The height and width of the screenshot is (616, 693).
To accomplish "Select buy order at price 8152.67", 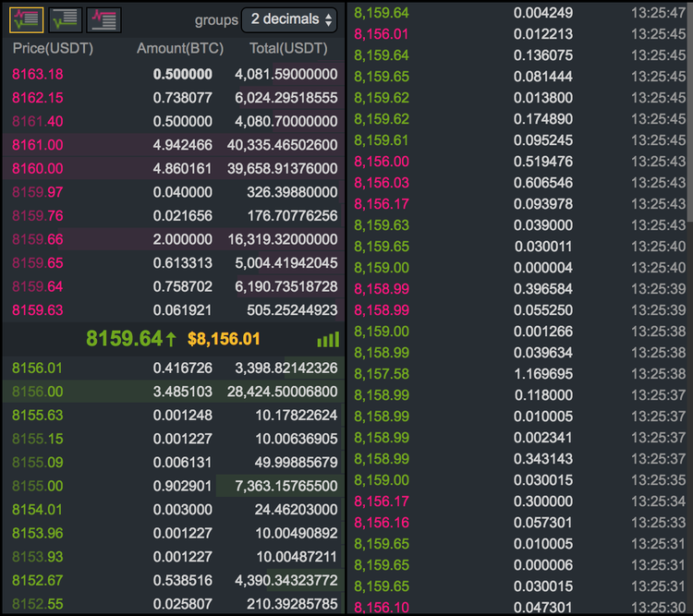I will tap(174, 581).
